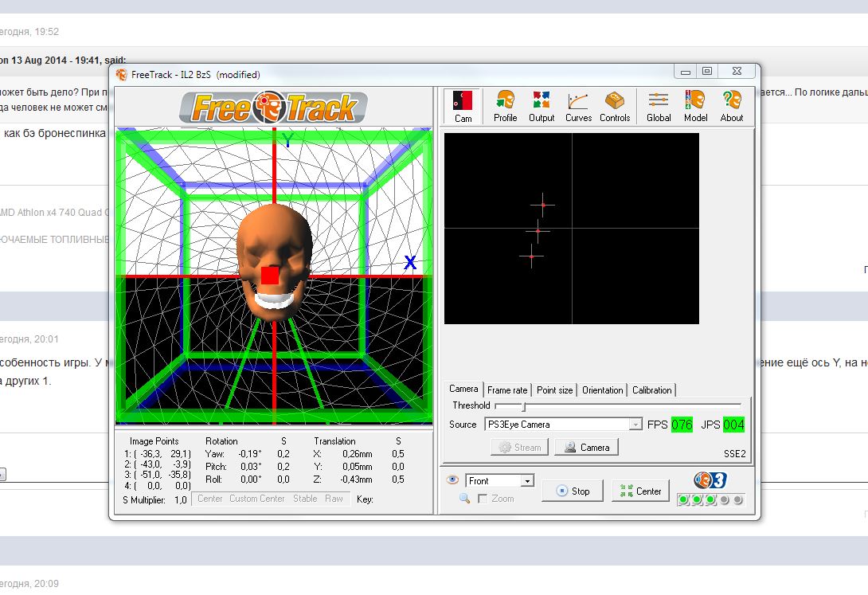Image resolution: width=868 pixels, height=595 pixels.
Task: Switch to the Calibration tab
Action: click(651, 390)
